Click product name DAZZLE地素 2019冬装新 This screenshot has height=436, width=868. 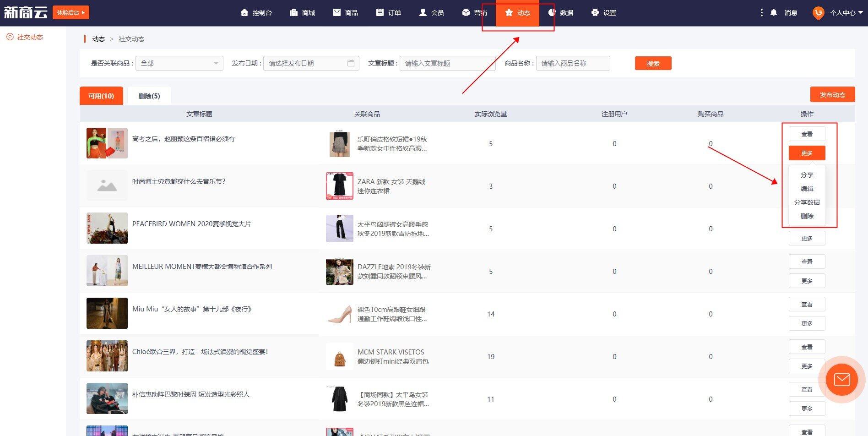394,267
